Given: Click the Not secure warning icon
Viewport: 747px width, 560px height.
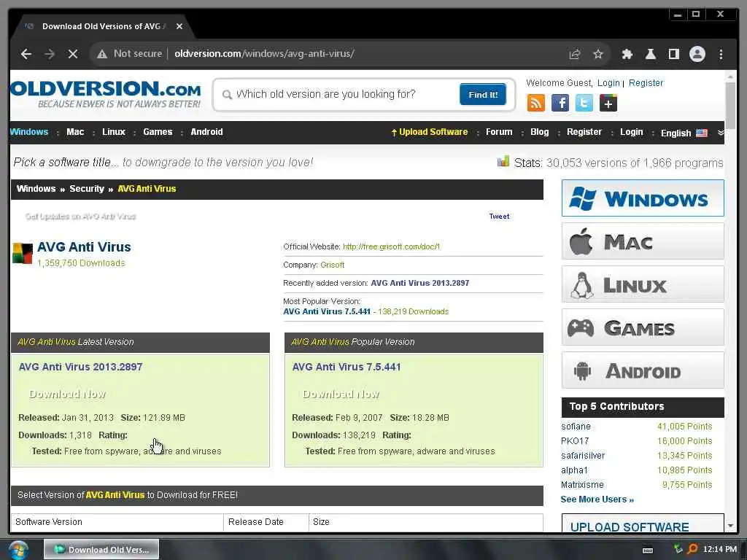Looking at the screenshot, I should pos(102,54).
